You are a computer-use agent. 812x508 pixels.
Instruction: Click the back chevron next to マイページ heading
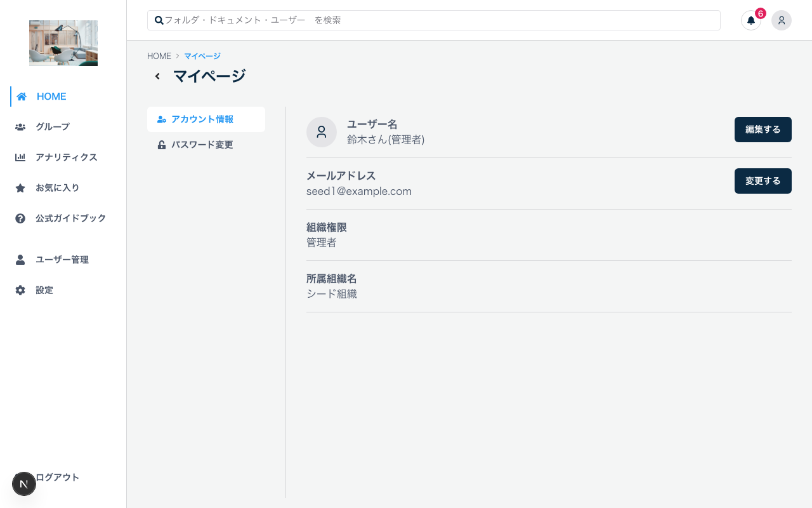tap(157, 76)
